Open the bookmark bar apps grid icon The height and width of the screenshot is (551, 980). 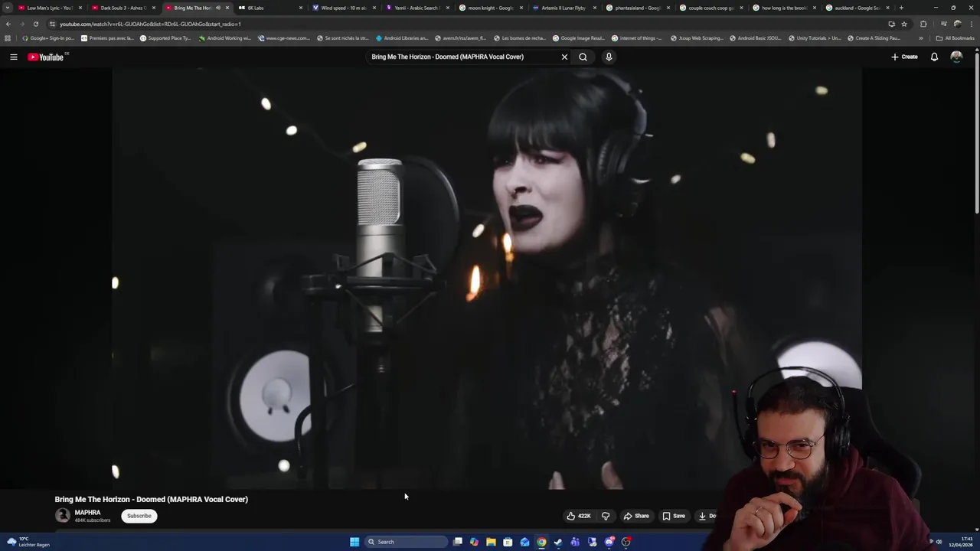tap(8, 38)
